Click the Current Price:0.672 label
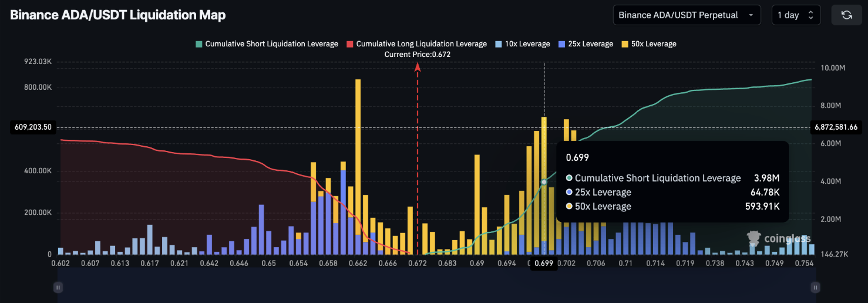 [x=418, y=55]
